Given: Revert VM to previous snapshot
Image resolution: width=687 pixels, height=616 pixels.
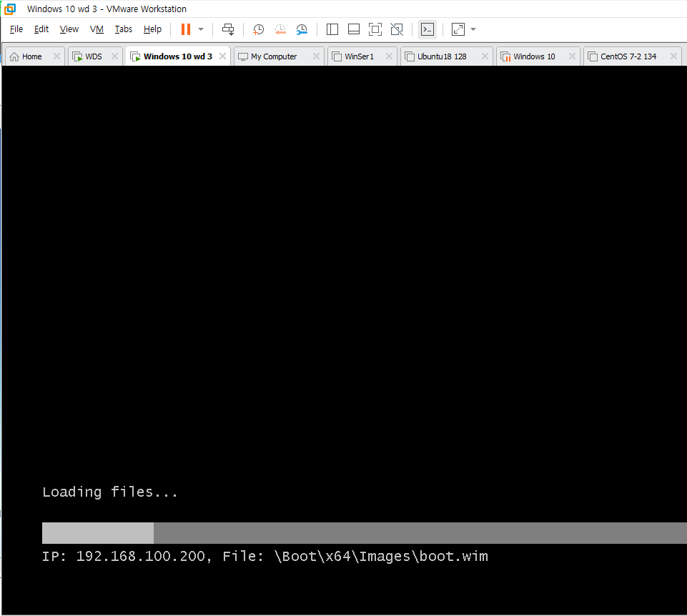Looking at the screenshot, I should [280, 29].
